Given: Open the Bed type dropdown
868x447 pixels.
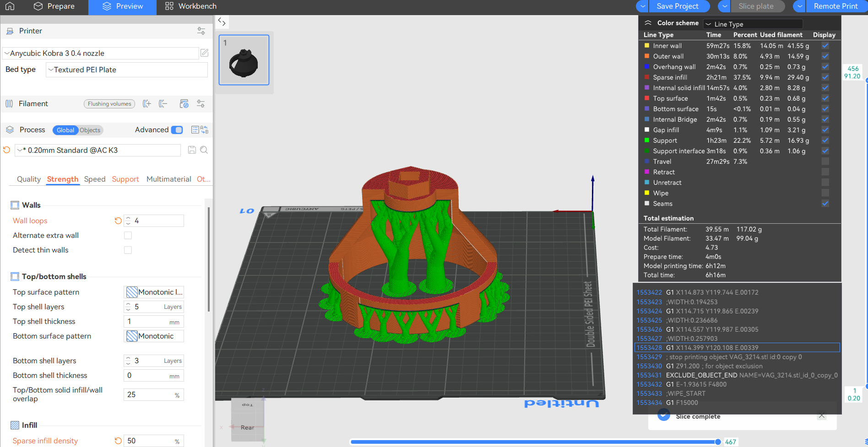Looking at the screenshot, I should point(126,70).
